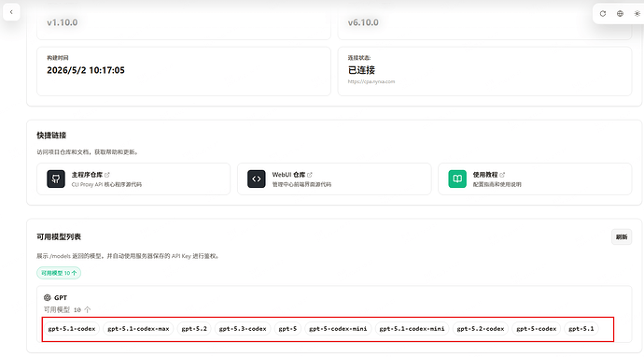Select the gpt-5.3-codex model chip

point(243,329)
